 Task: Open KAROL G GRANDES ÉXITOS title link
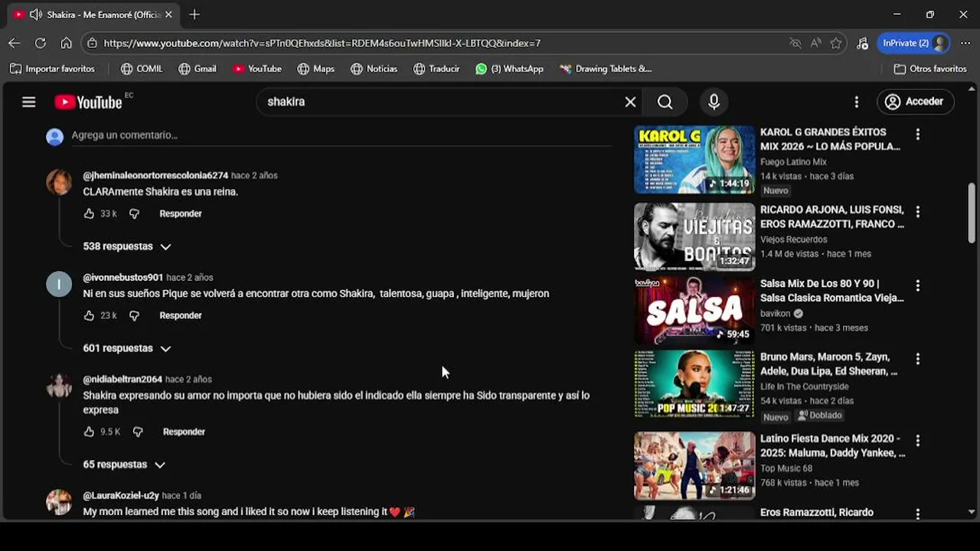(x=830, y=139)
